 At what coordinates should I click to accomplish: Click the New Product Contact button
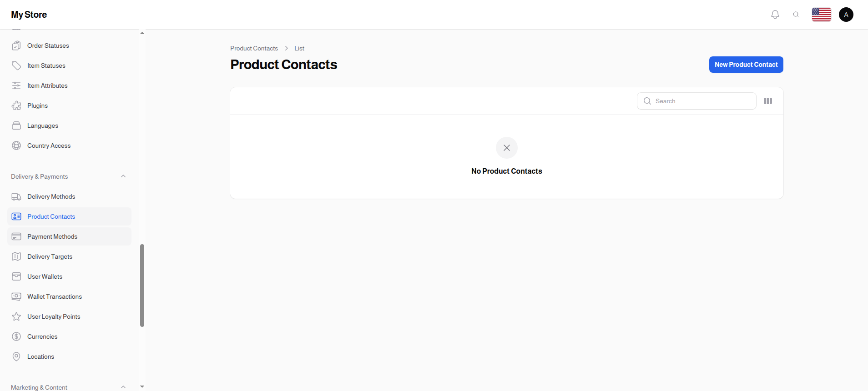(746, 65)
